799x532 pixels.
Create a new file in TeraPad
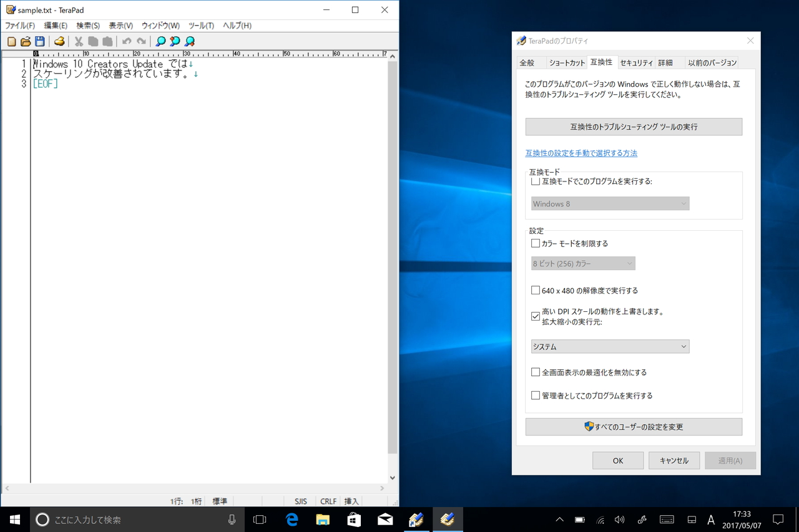click(11, 41)
